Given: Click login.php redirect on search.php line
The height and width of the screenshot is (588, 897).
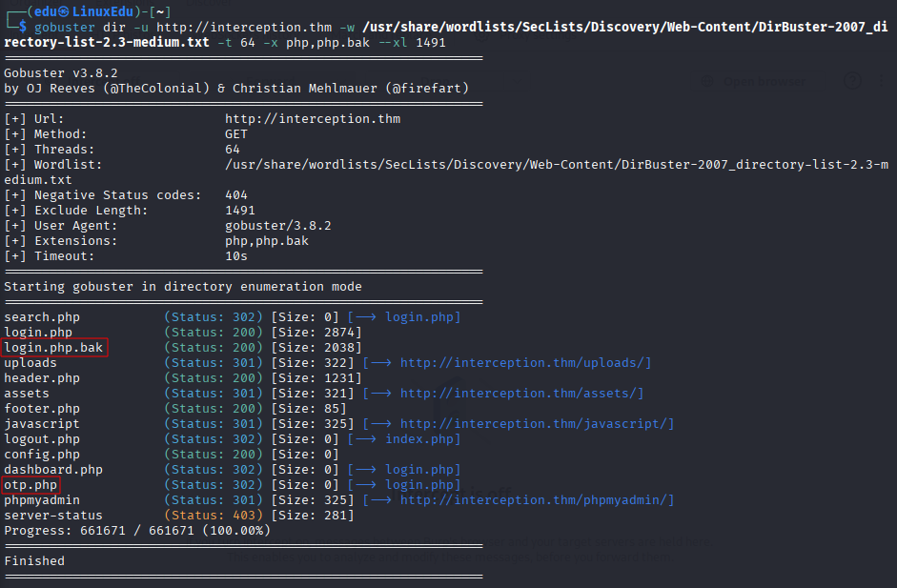Looking at the screenshot, I should (419, 317).
